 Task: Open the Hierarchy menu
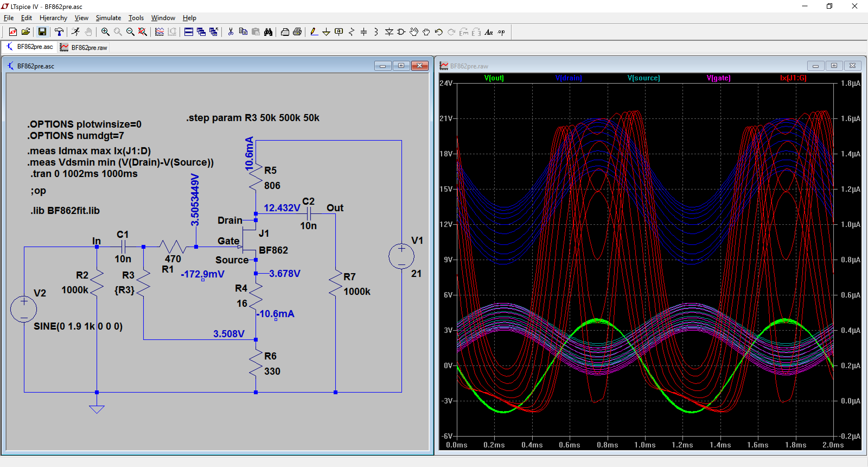[x=53, y=18]
